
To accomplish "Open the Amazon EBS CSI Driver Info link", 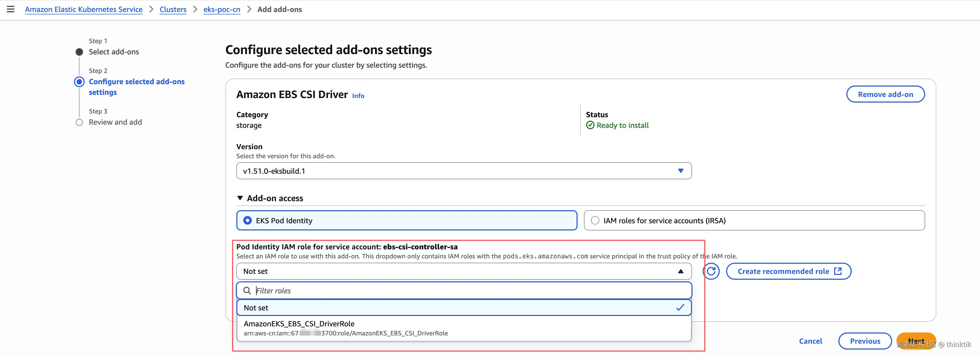I will (x=358, y=96).
